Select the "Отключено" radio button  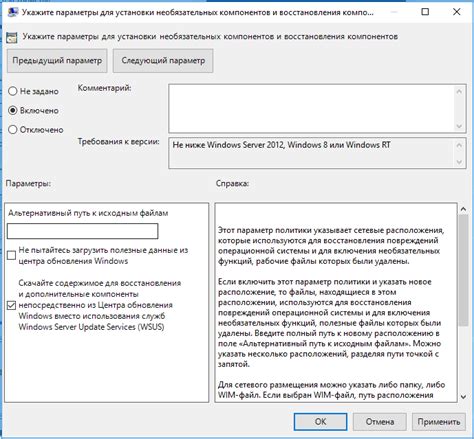(13, 130)
